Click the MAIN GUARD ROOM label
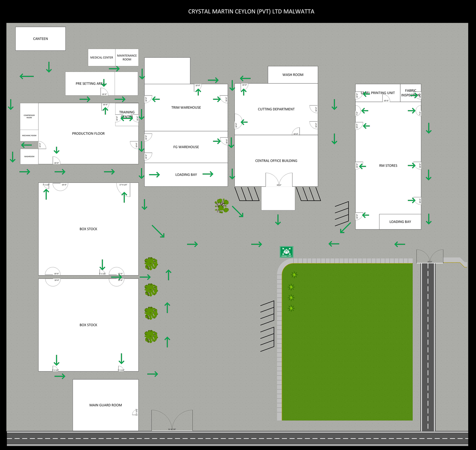 pos(105,405)
